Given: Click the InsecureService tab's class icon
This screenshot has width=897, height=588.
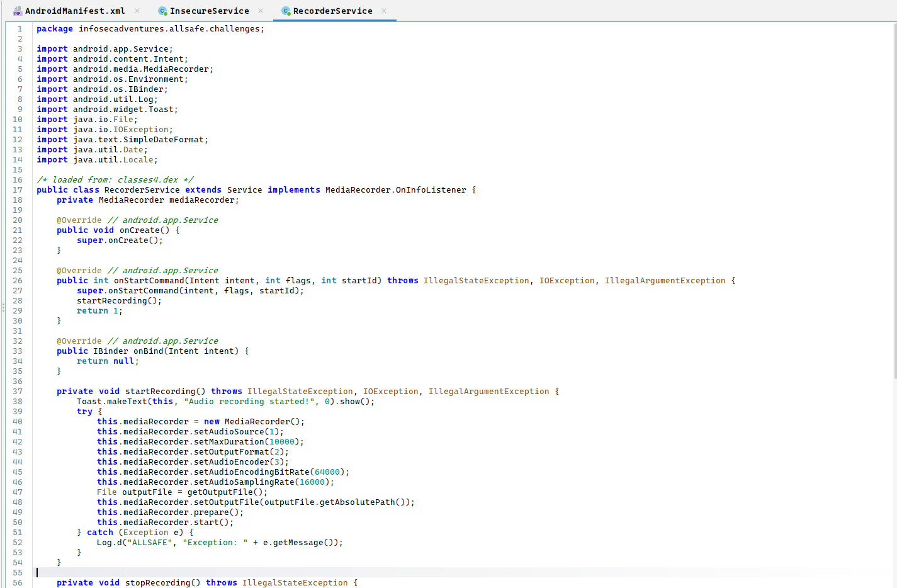Looking at the screenshot, I should 162,11.
